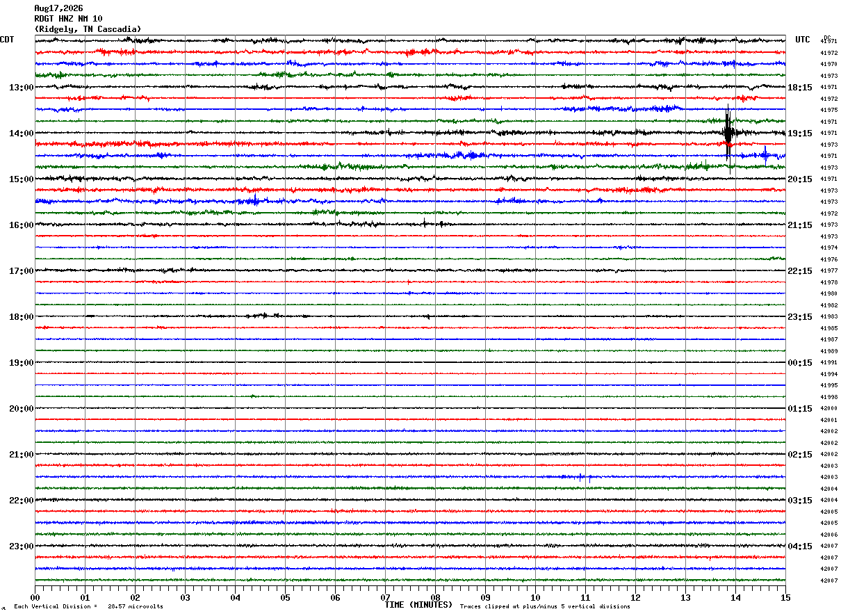Click the 00 minute tick label
The width and height of the screenshot is (841, 616).
click(35, 597)
